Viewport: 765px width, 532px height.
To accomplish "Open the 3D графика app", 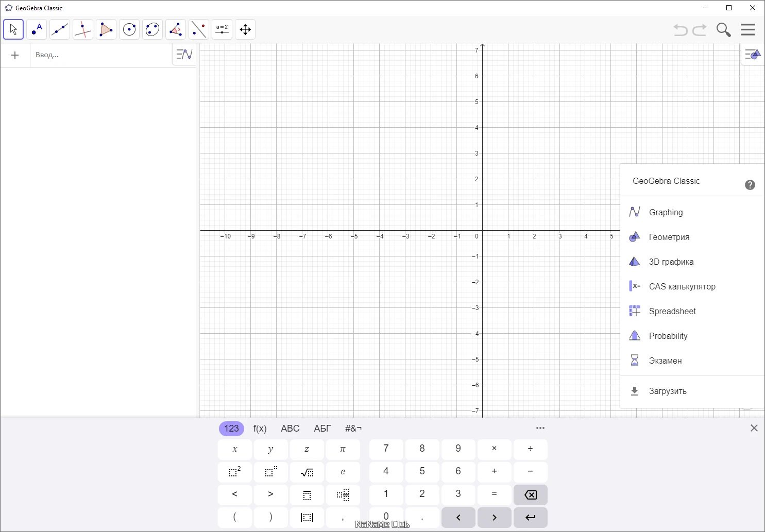I will [692, 262].
